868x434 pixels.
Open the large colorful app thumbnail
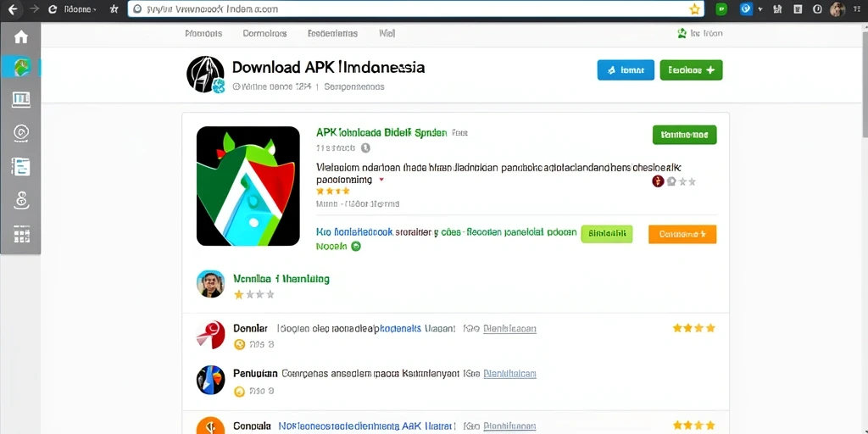pyautogui.click(x=248, y=186)
